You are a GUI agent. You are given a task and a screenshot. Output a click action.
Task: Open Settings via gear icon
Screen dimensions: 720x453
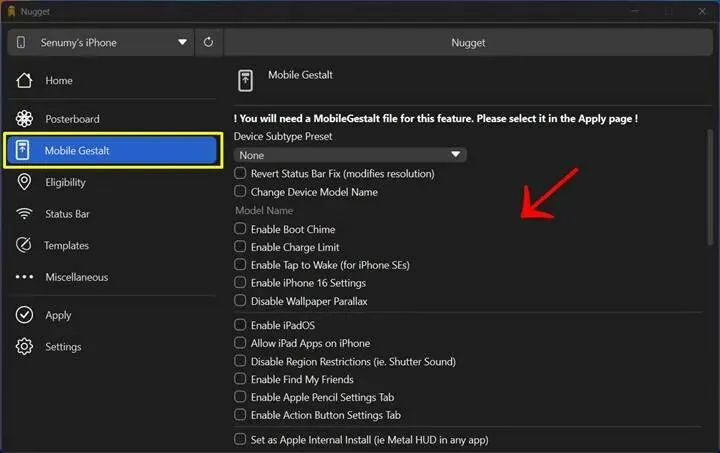point(24,347)
